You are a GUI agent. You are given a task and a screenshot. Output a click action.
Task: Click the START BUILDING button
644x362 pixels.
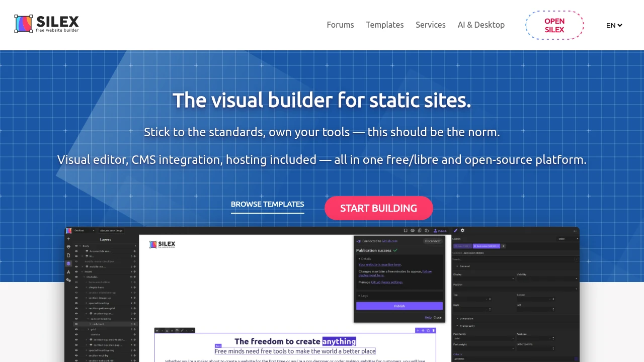[379, 208]
